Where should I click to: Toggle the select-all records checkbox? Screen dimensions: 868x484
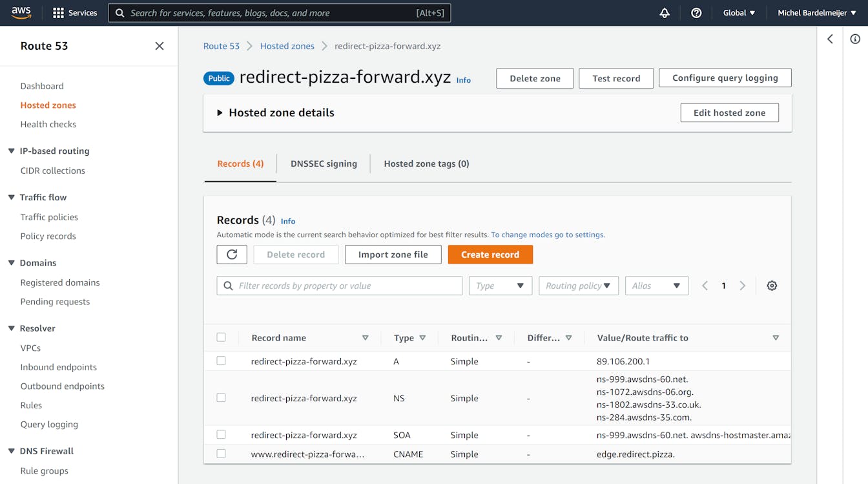tap(222, 337)
